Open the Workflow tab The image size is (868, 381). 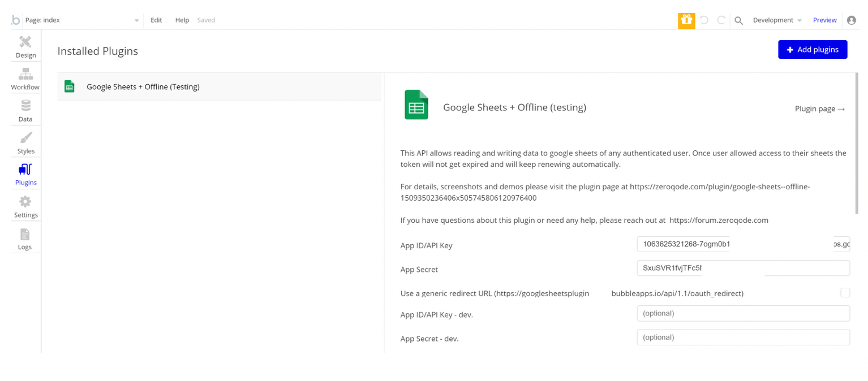[x=25, y=79]
